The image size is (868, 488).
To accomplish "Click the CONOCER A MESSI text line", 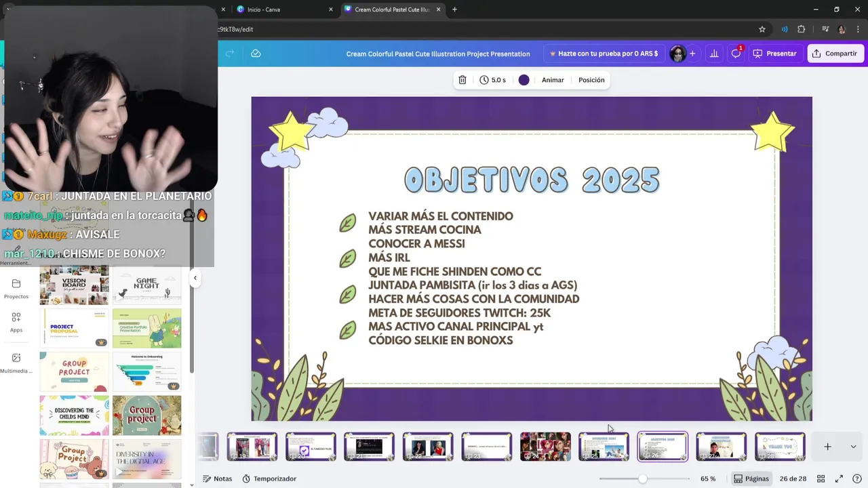I will pos(416,243).
